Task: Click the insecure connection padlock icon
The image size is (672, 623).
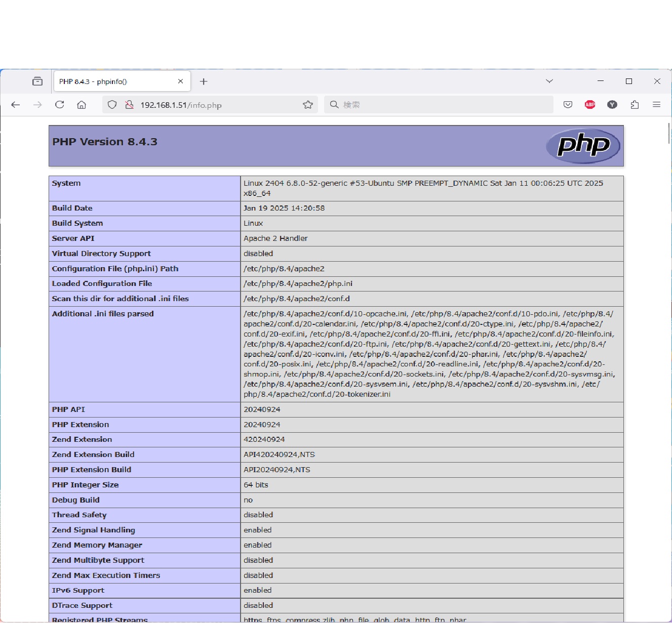Action: click(x=129, y=105)
